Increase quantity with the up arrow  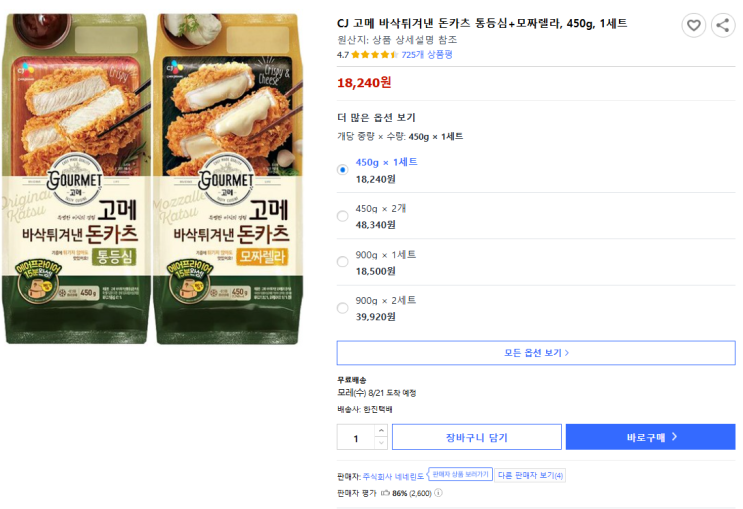380,431
